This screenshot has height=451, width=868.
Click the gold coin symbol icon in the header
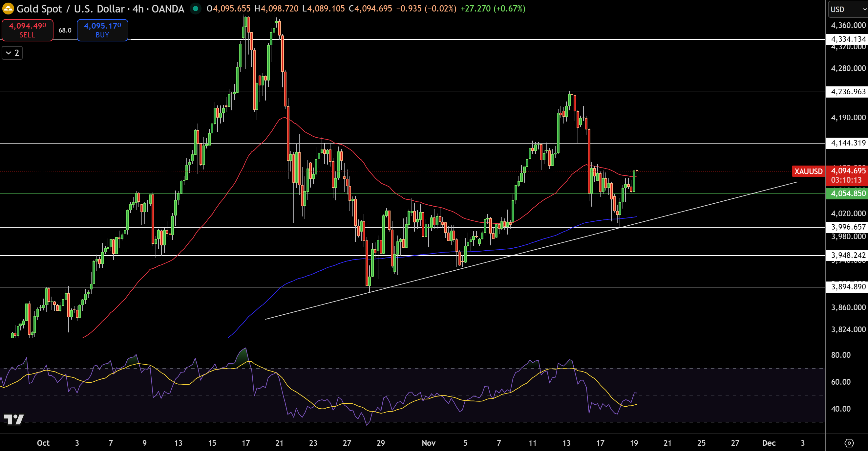point(8,9)
